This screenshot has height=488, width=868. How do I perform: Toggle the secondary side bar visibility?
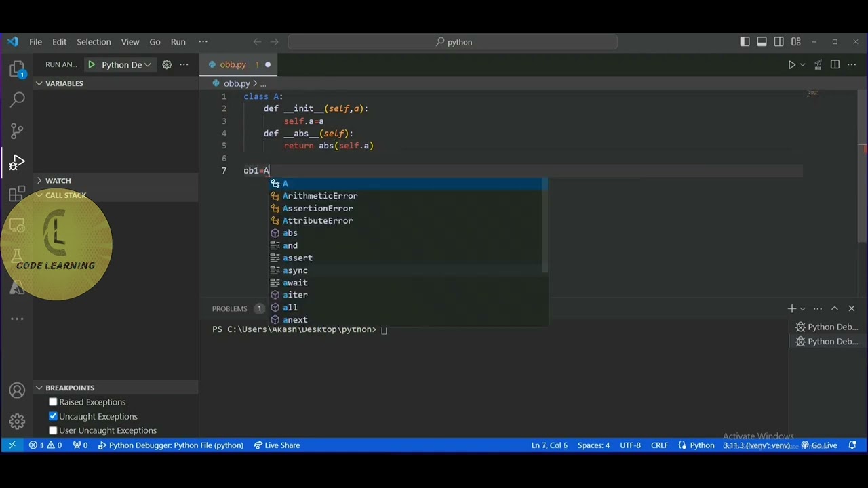click(x=779, y=41)
